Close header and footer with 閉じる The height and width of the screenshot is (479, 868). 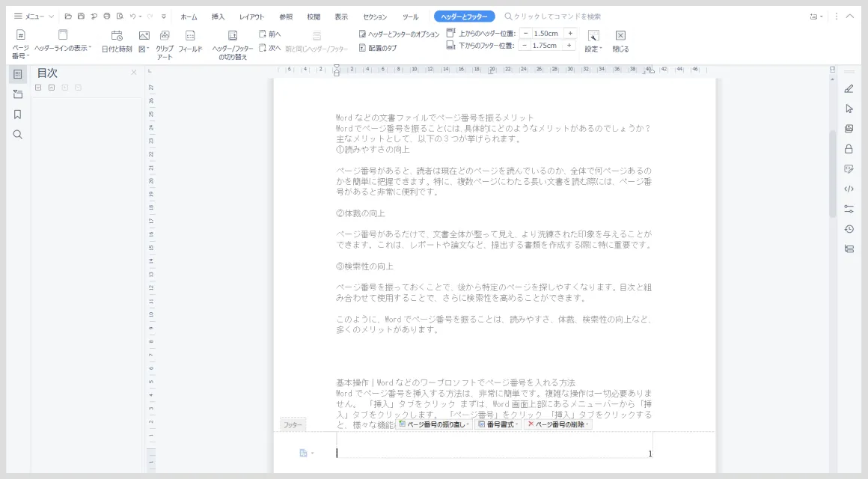click(620, 41)
